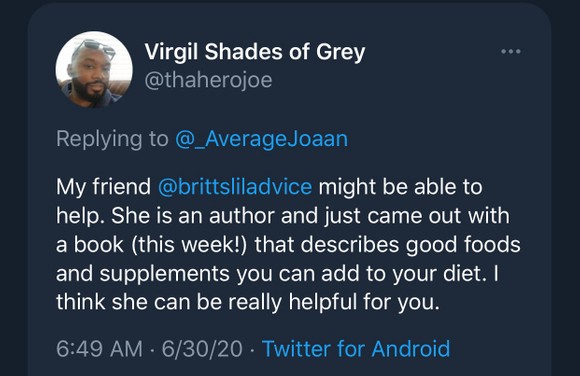Click the sunglasses on the avatar photo
This screenshot has height=376, width=580.
[x=95, y=48]
